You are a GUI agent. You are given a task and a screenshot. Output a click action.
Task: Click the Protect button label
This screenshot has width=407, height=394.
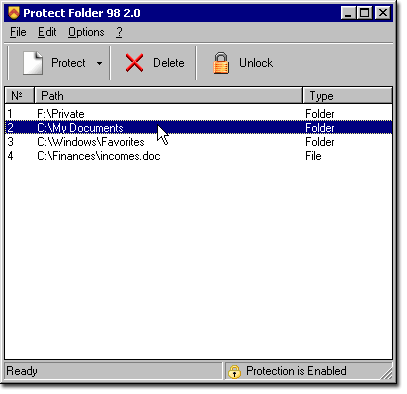pos(68,63)
